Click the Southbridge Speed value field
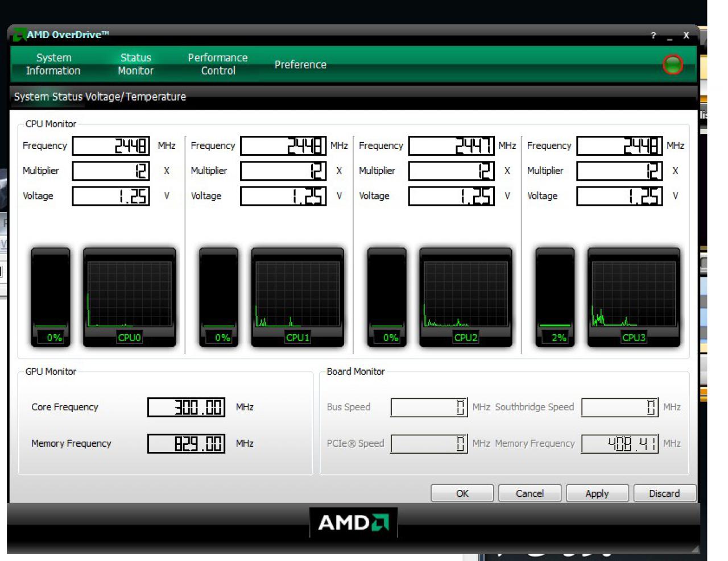Image resolution: width=728 pixels, height=561 pixels. [620, 407]
